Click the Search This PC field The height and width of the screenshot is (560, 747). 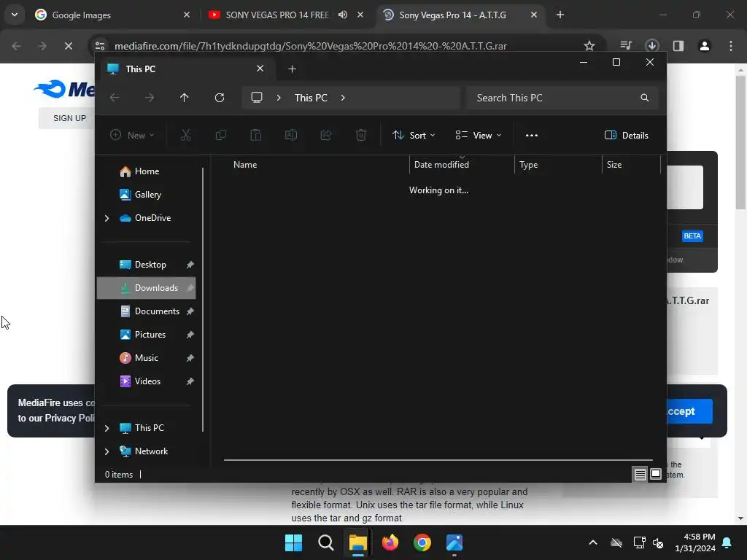pos(562,98)
